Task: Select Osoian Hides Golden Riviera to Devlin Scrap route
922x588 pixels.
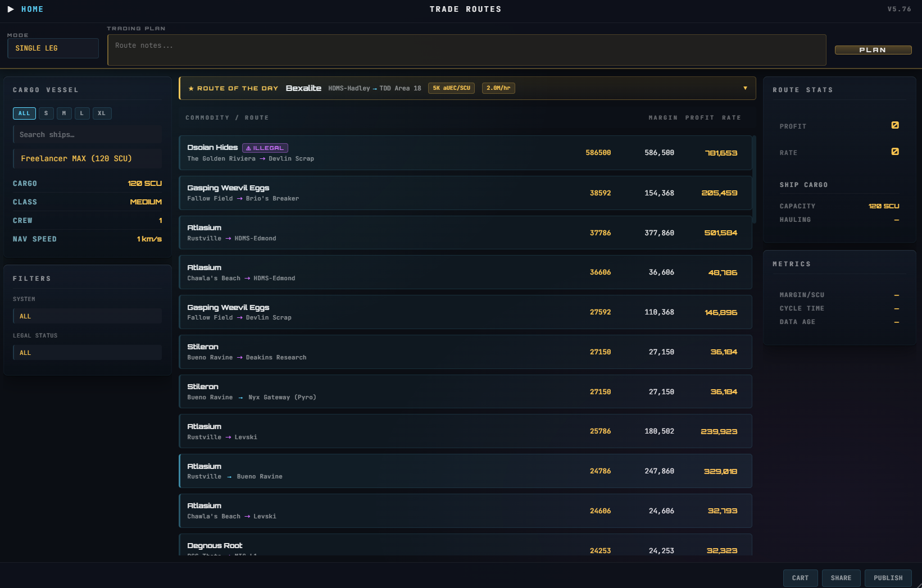Action: (x=465, y=153)
